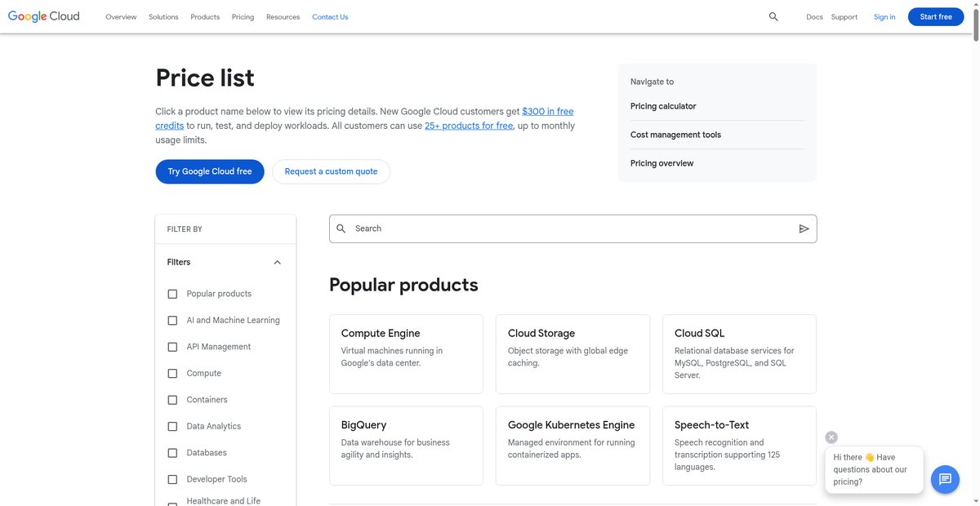This screenshot has height=506, width=980.
Task: Click the Healthcare and Life filter label
Action: pyautogui.click(x=223, y=501)
